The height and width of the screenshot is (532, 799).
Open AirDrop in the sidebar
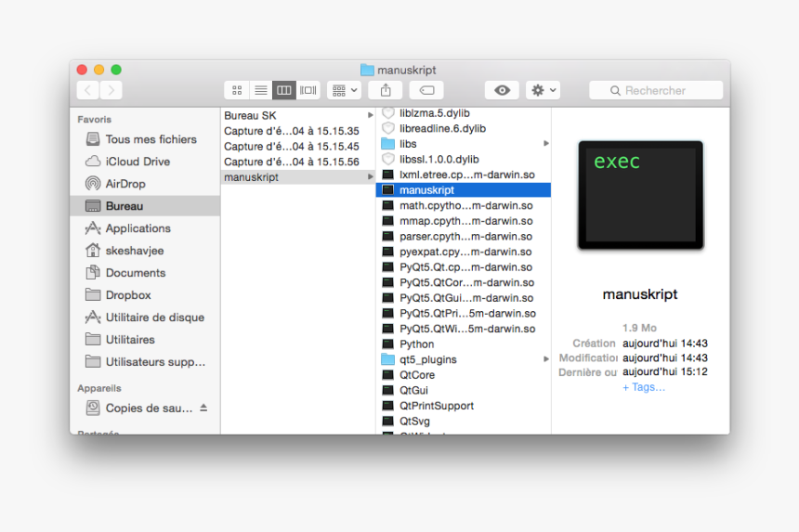click(x=124, y=184)
